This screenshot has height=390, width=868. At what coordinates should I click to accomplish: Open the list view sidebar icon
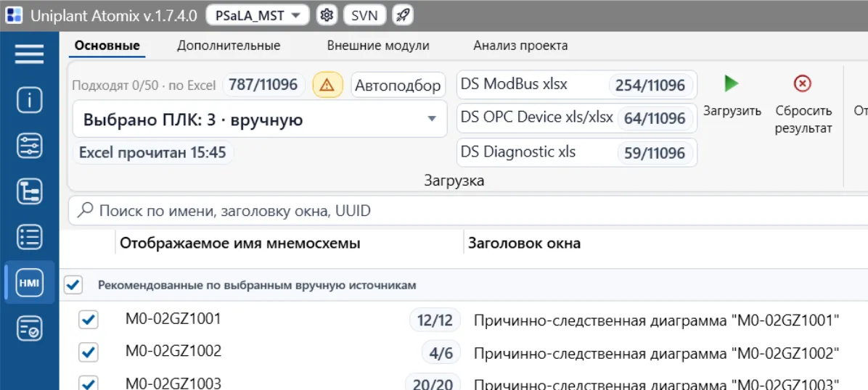(x=29, y=237)
